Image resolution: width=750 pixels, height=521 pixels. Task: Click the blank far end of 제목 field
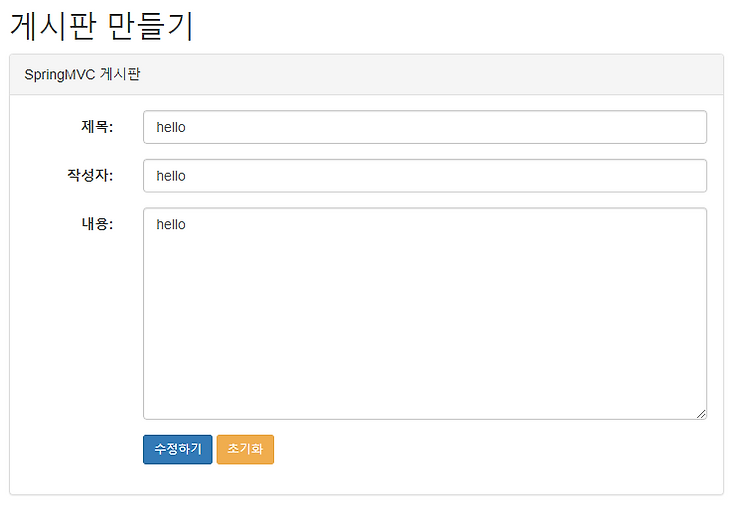click(622, 127)
